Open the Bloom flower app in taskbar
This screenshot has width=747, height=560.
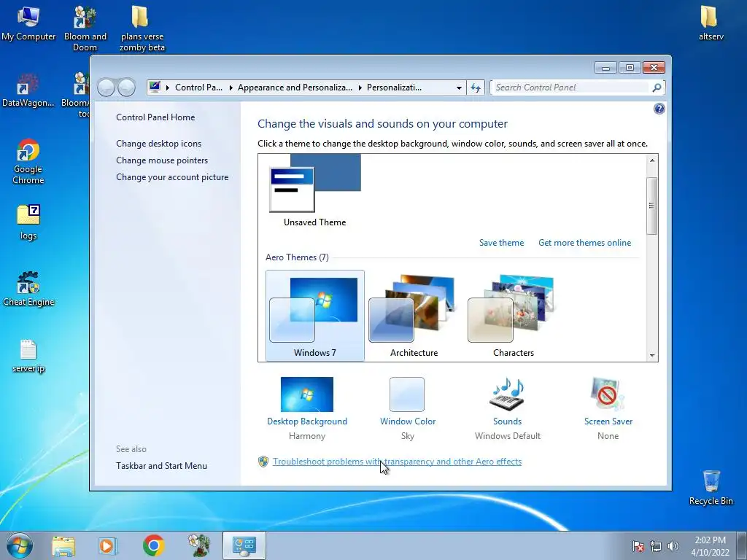(199, 545)
